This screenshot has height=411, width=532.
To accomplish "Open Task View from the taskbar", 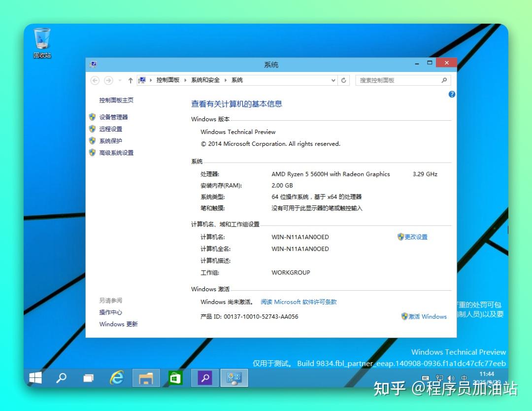I will pos(89,378).
